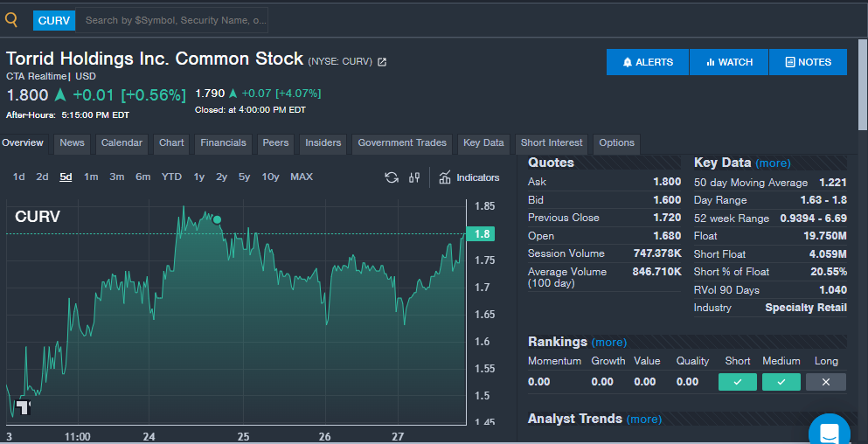Set chart range to 1y
Image resolution: width=868 pixels, height=444 pixels.
[x=198, y=177]
